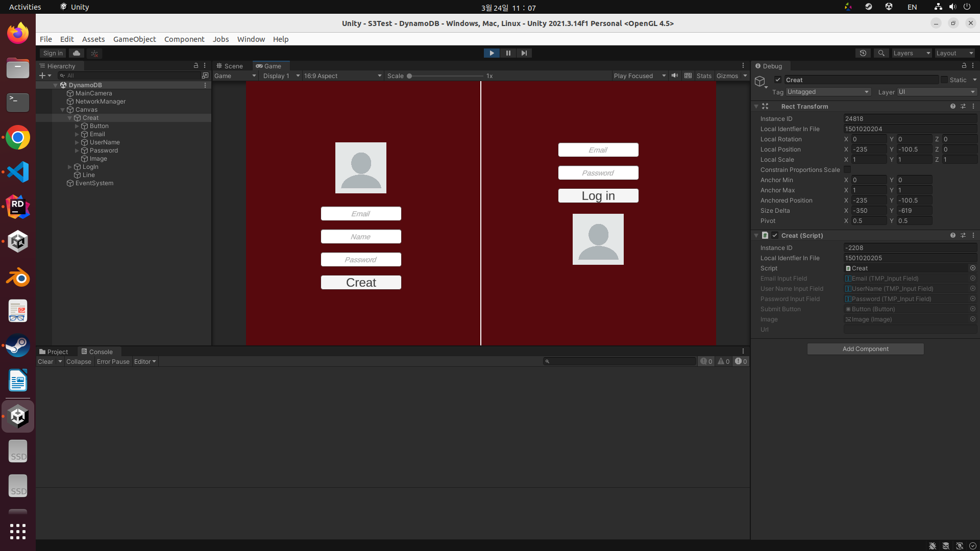
Task: Adjust the Game view Scale slider
Action: click(446, 76)
